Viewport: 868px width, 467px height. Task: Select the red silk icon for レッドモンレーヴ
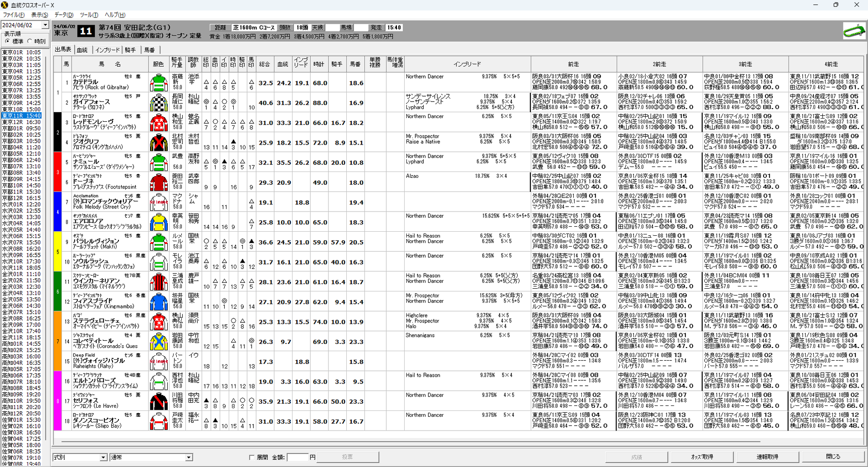(159, 123)
